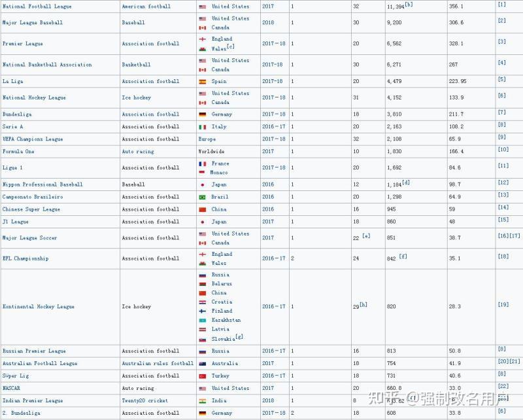Screen dimensions: 523x420
Task: Click the Wales flag in Premier League row
Action: tap(203, 49)
